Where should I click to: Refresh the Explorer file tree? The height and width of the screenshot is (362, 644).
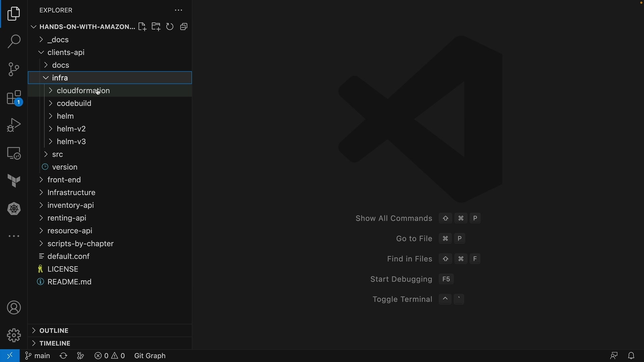(170, 27)
